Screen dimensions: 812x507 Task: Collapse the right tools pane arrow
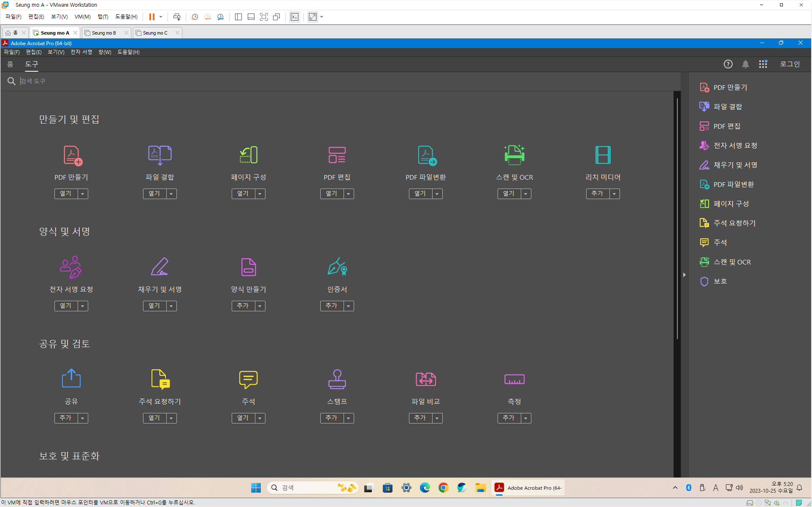click(684, 275)
